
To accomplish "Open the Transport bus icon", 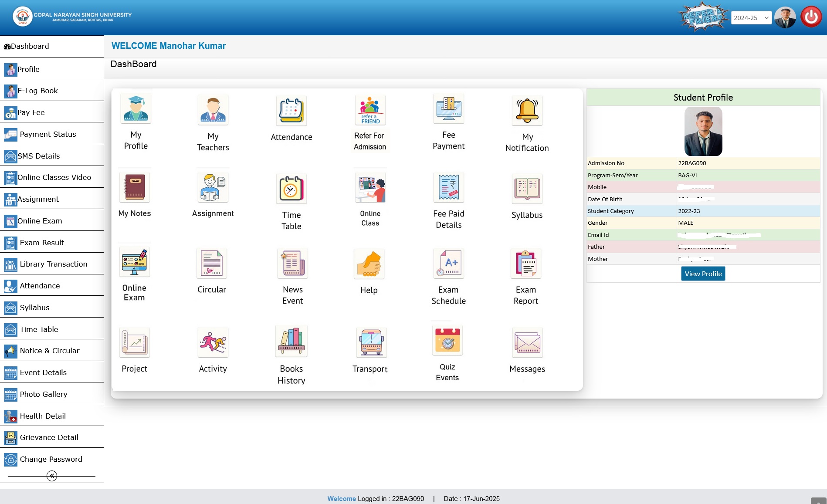I will coord(370,342).
